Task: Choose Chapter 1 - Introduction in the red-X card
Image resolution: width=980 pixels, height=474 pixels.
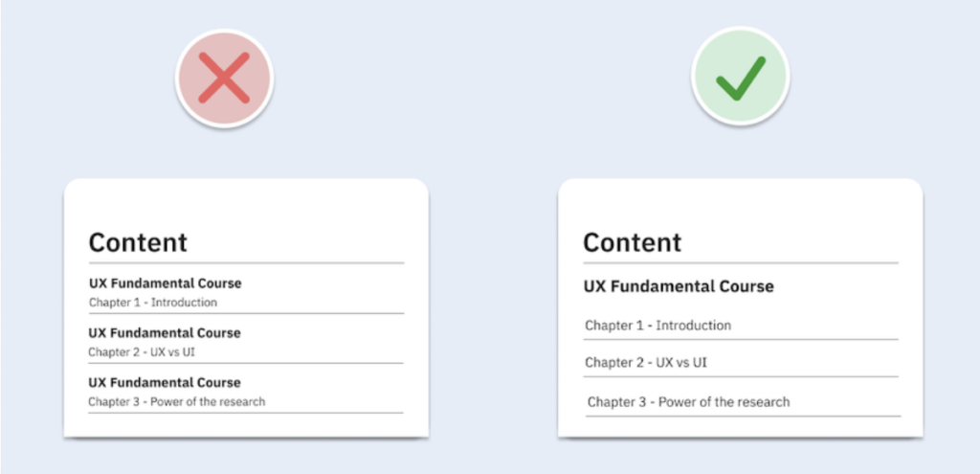Action: [x=153, y=303]
